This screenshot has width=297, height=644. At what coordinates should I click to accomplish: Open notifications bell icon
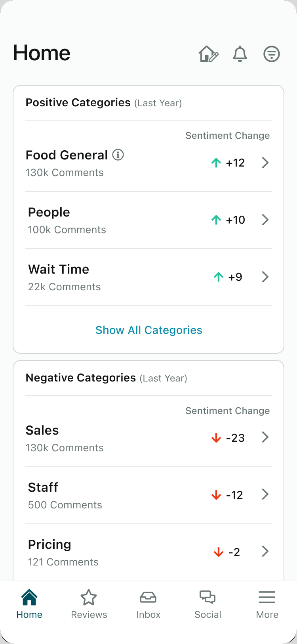(x=240, y=54)
